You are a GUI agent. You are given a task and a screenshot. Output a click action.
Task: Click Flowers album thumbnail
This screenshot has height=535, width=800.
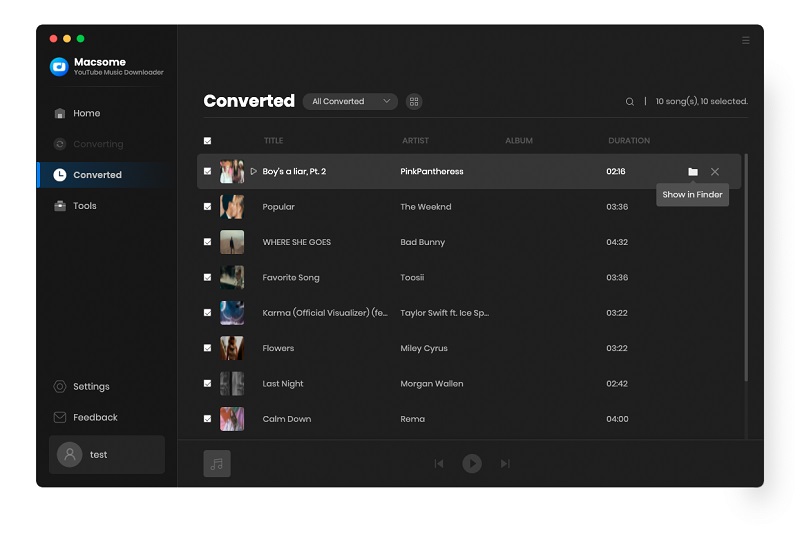pos(232,348)
